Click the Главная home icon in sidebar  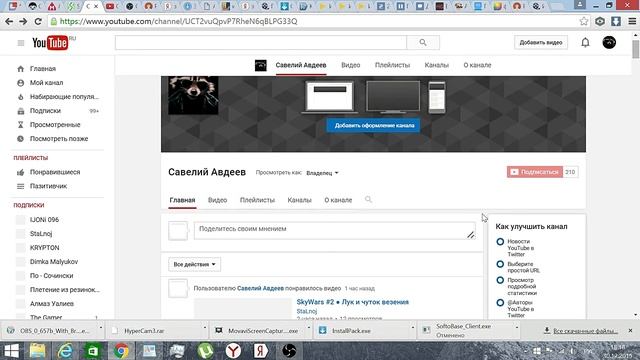point(20,69)
